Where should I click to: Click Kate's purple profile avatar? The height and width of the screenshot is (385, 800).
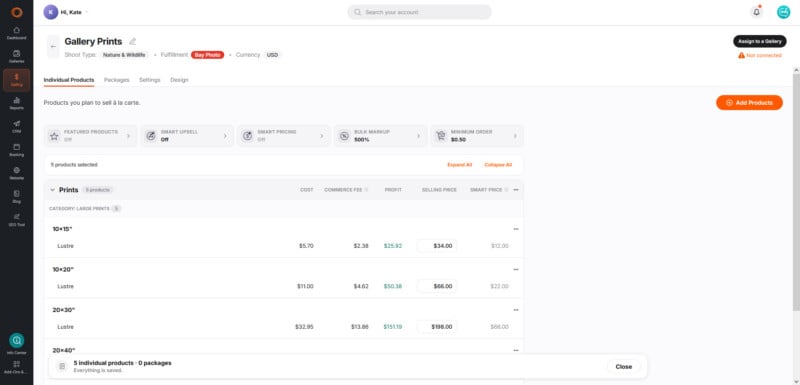coord(51,12)
